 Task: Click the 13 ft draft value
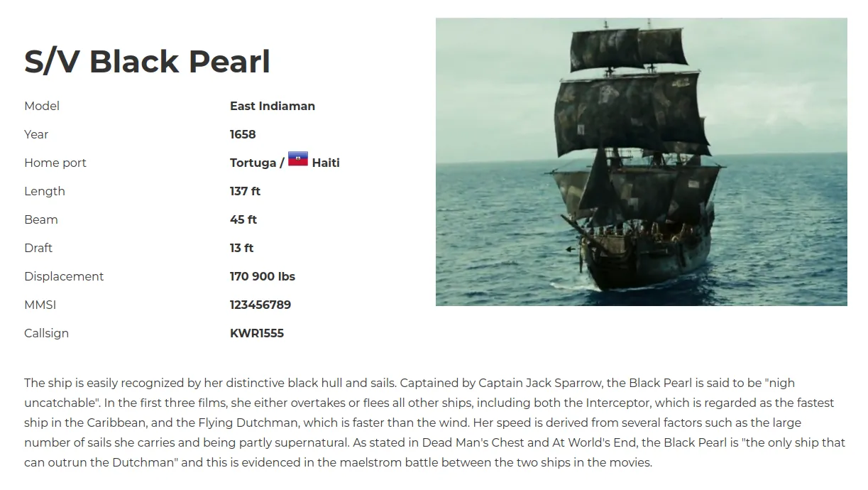[x=241, y=248]
